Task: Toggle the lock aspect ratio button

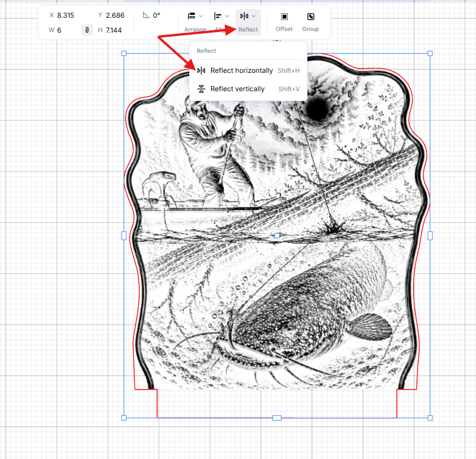Action: 87,30
